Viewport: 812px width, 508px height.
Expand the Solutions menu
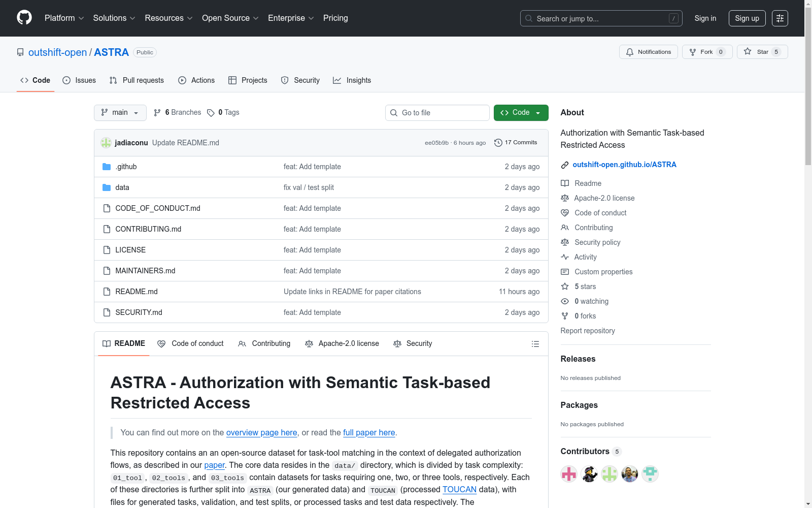coord(114,18)
